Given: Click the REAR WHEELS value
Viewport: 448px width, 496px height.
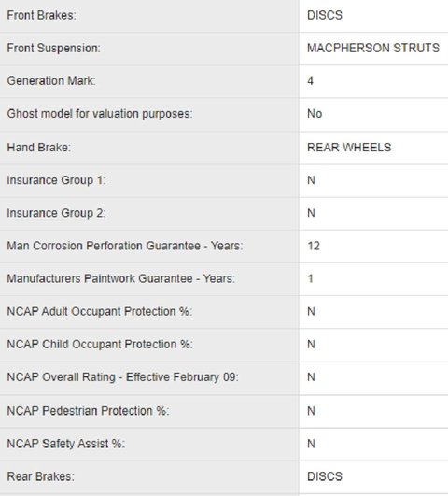Looking at the screenshot, I should pos(349,148).
